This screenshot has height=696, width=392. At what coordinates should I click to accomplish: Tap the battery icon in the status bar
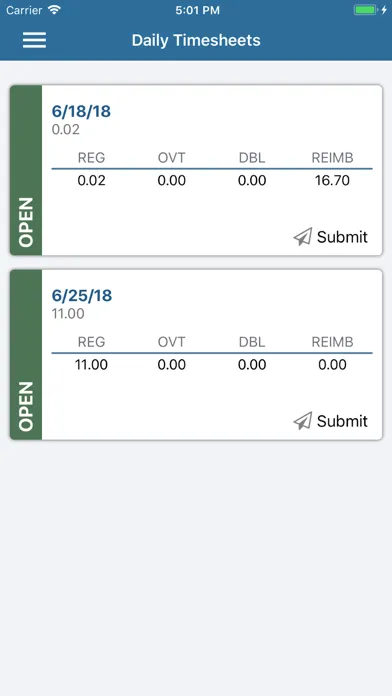pos(365,10)
